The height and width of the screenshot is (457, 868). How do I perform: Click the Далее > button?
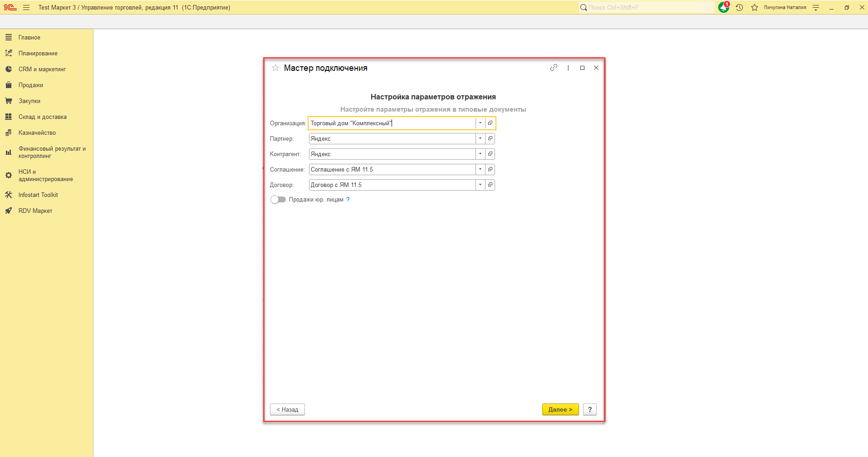click(x=560, y=409)
